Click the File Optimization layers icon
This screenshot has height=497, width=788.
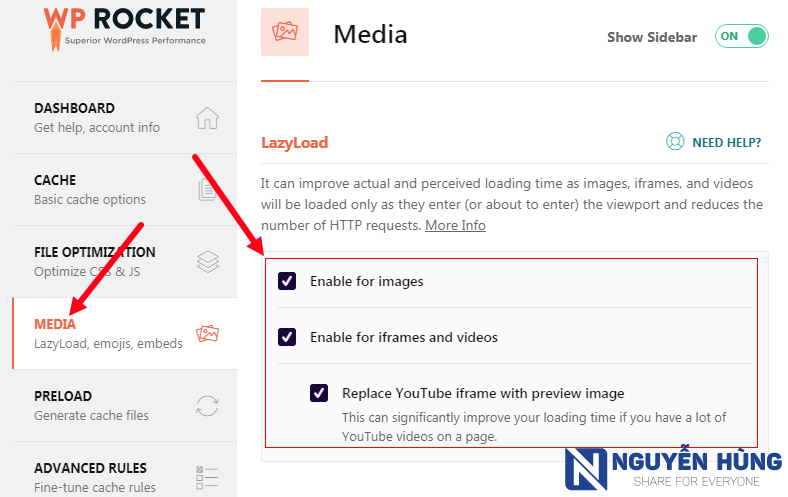pos(208,262)
